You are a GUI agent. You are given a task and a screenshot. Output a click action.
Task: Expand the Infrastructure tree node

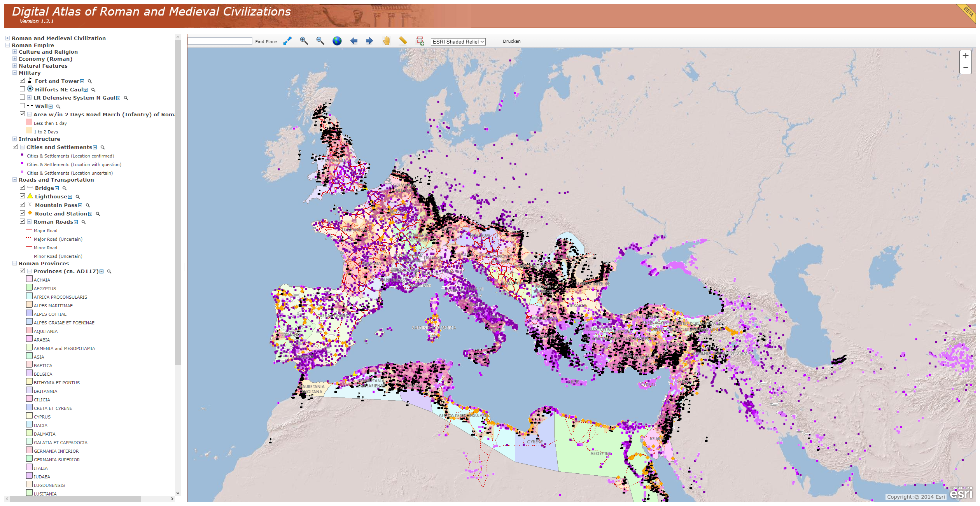tap(14, 139)
